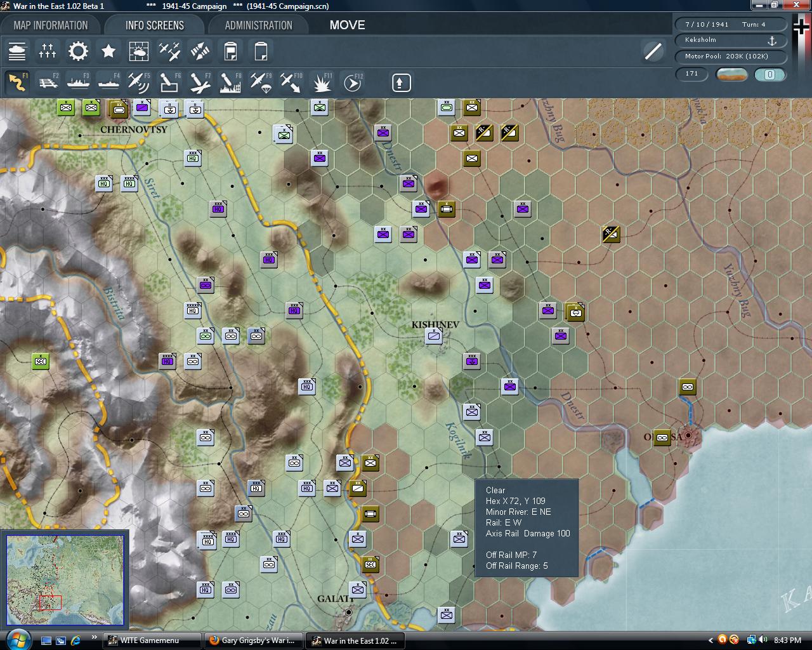The width and height of the screenshot is (812, 650).
Task: Click the diagonal line round button
Action: click(653, 51)
